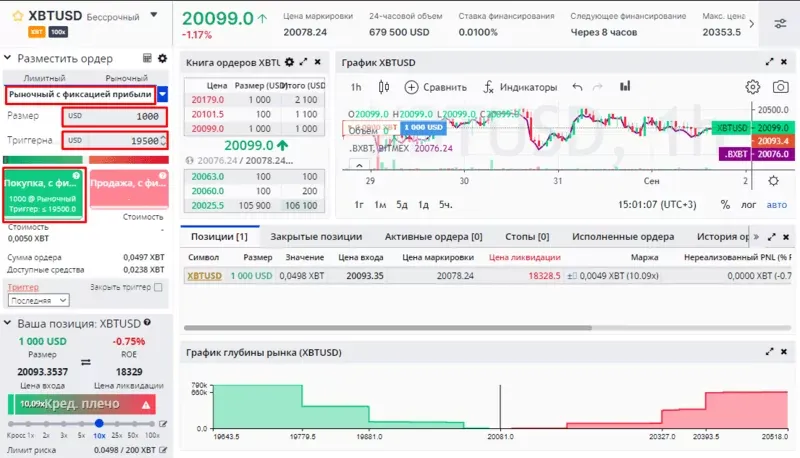Undo the last chart action

(x=577, y=87)
